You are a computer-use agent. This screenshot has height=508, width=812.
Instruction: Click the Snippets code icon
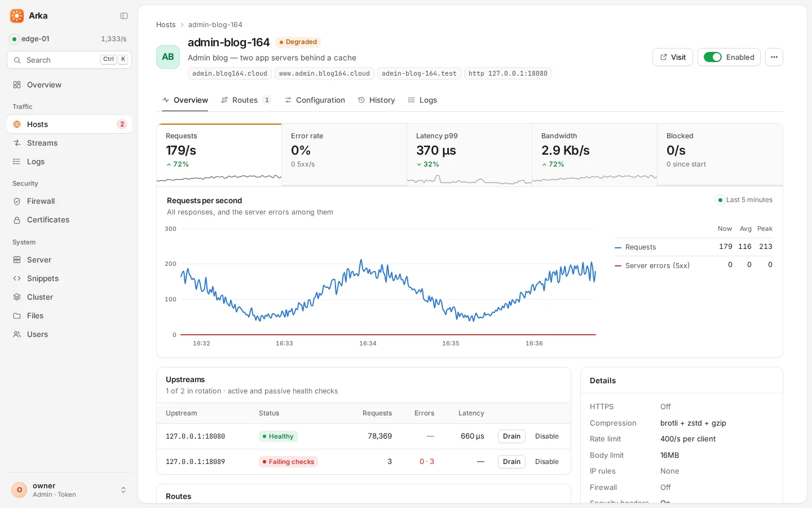click(x=17, y=278)
